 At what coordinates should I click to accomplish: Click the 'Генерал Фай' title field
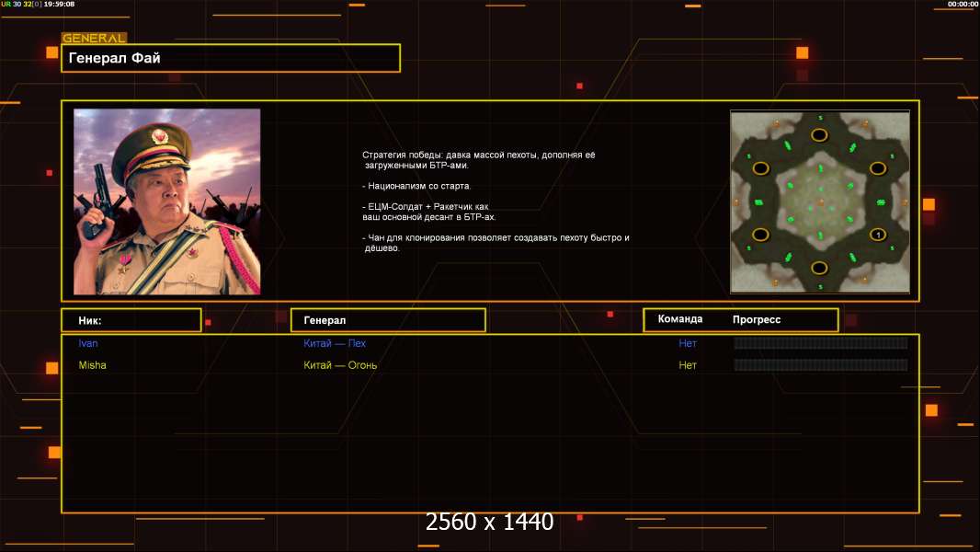pyautogui.click(x=231, y=58)
